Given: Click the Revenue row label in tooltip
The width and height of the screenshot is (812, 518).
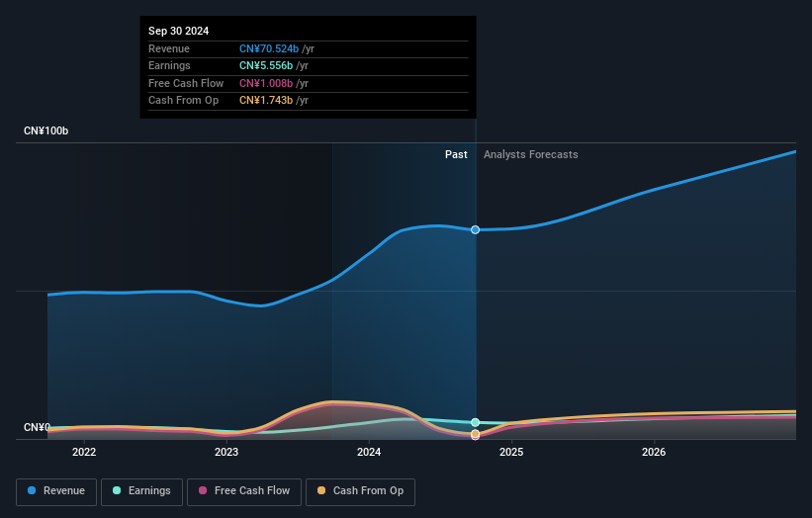Looking at the screenshot, I should (169, 48).
